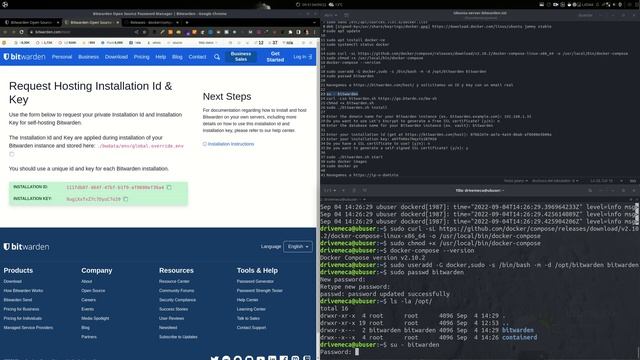Open the Business menu in Bitwarden navbar
This screenshot has width=640, height=360.
tap(89, 57)
